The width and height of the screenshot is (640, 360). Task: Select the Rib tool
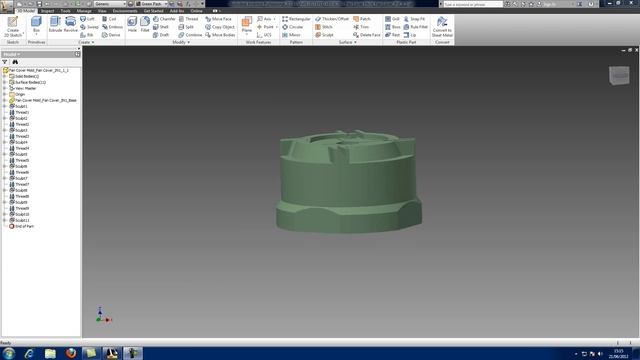[87, 35]
